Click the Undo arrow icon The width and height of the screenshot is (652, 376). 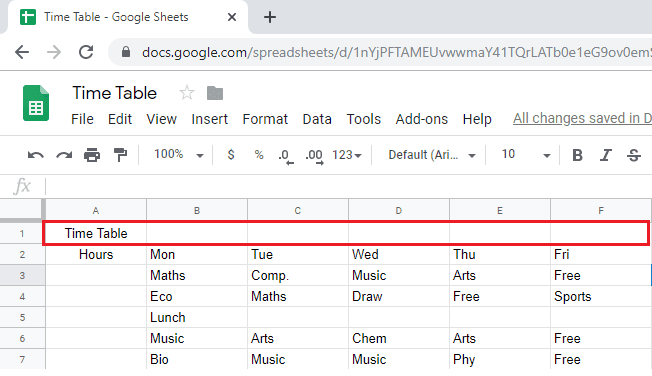(35, 155)
